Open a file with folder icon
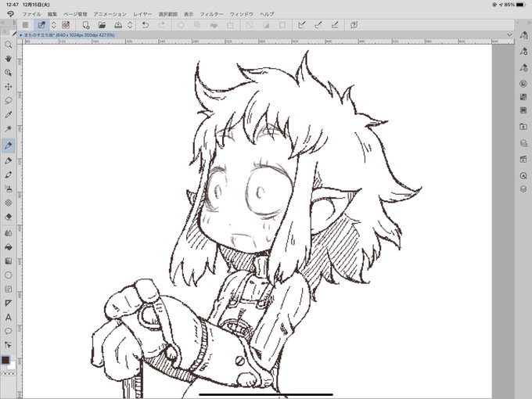 102,25
